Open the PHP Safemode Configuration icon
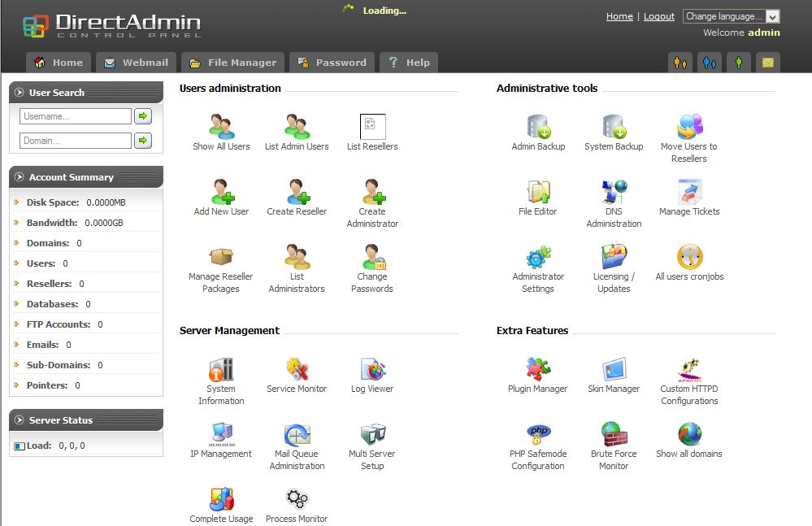 pos(538,435)
